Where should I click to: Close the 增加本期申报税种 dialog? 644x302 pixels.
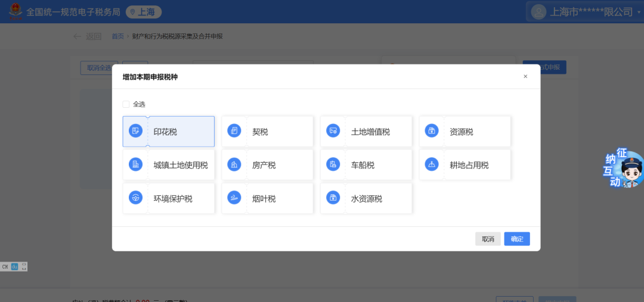[525, 76]
